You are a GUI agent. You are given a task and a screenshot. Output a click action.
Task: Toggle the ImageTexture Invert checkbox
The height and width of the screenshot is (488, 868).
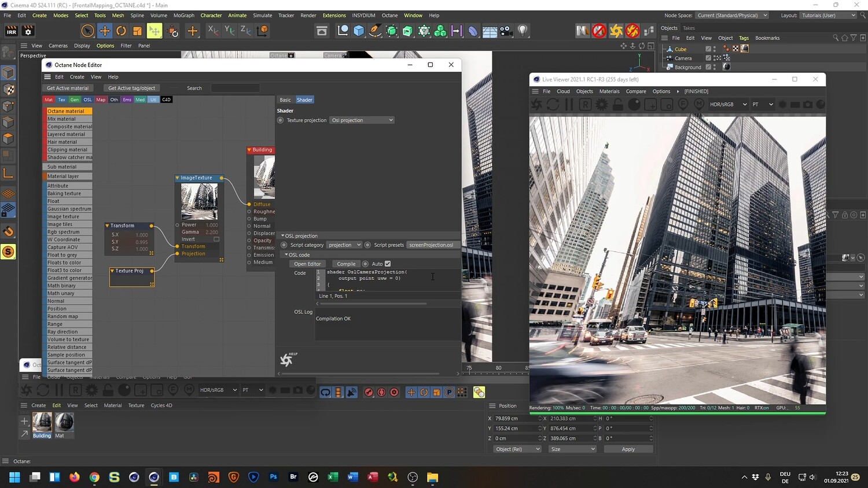(x=216, y=239)
